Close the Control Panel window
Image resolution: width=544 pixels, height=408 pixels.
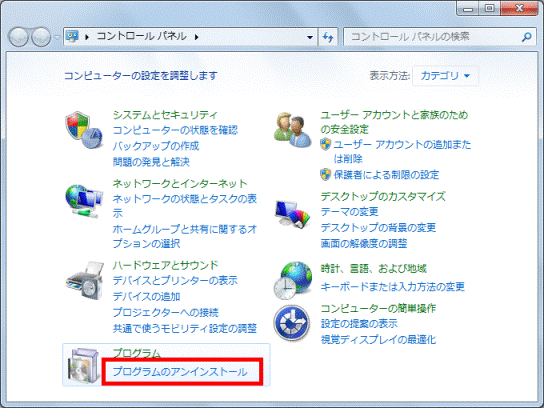tap(519, 8)
